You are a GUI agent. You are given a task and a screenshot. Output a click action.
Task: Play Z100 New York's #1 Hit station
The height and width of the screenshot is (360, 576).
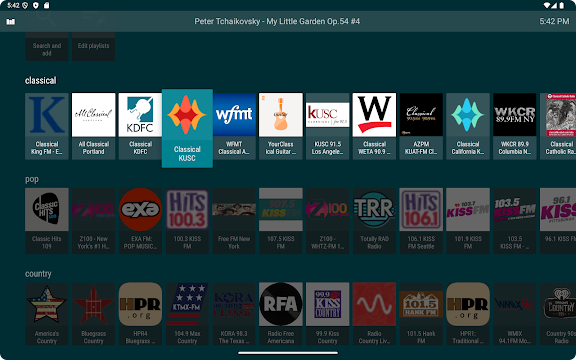(x=93, y=221)
